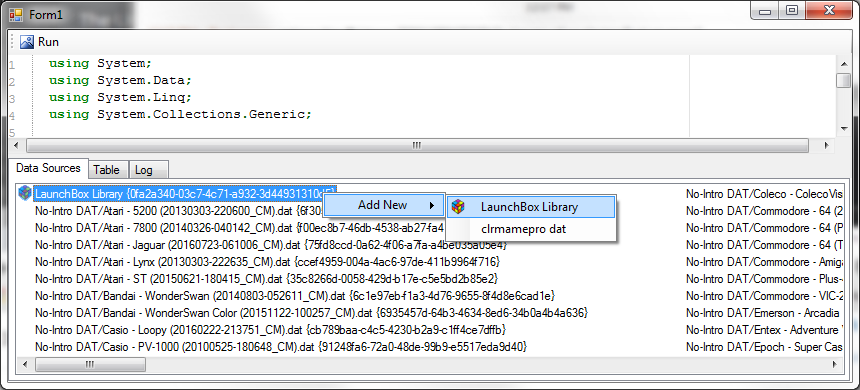This screenshot has width=860, height=390.
Task: Select the Bandai - WonderSwan (20140803) dat entry
Action: (295, 296)
